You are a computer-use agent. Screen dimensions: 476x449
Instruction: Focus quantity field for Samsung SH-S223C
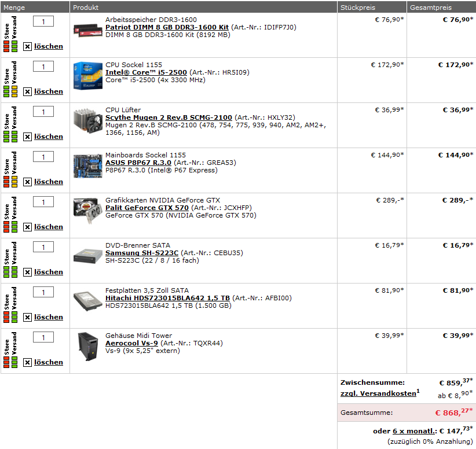(x=43, y=247)
